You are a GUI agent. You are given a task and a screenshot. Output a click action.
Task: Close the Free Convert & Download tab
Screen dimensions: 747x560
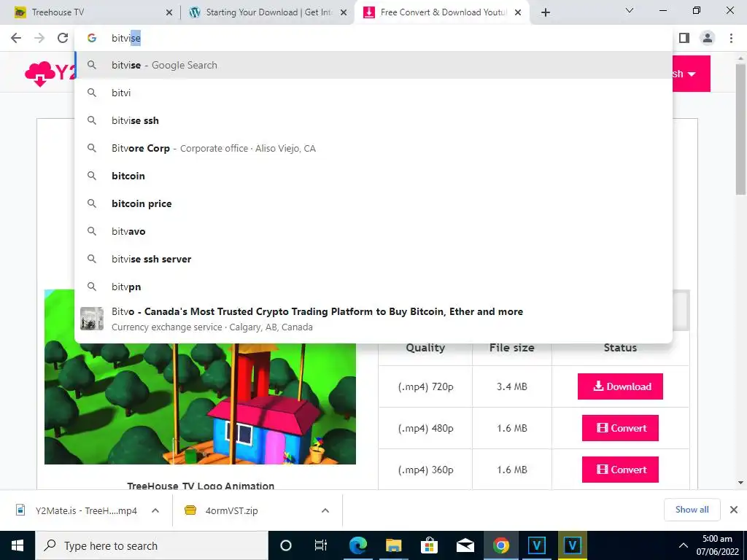point(518,13)
